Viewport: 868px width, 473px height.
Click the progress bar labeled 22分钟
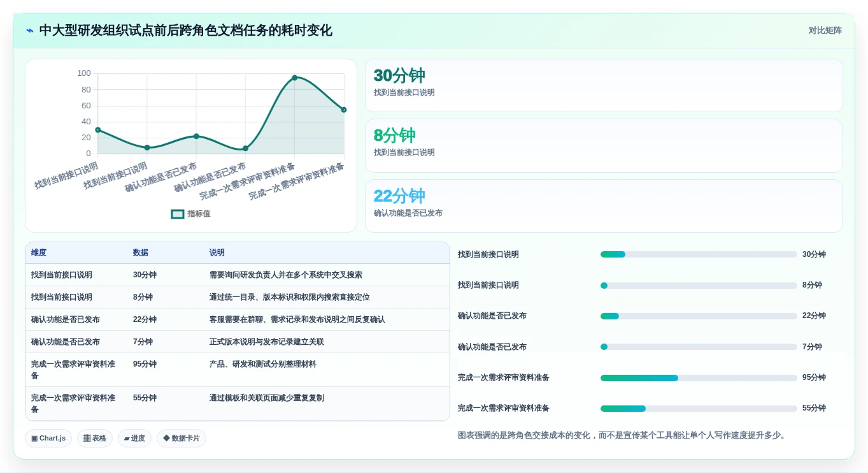(699, 316)
